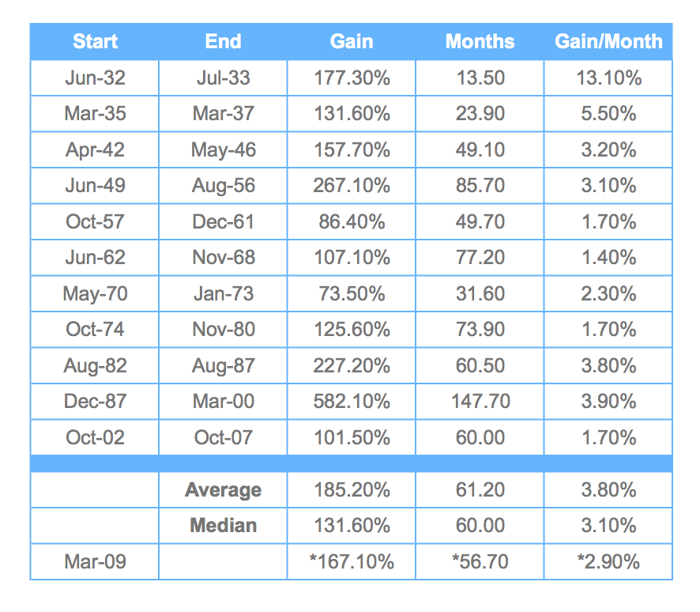Select the Median row label
The width and height of the screenshot is (700, 612).
point(223,526)
